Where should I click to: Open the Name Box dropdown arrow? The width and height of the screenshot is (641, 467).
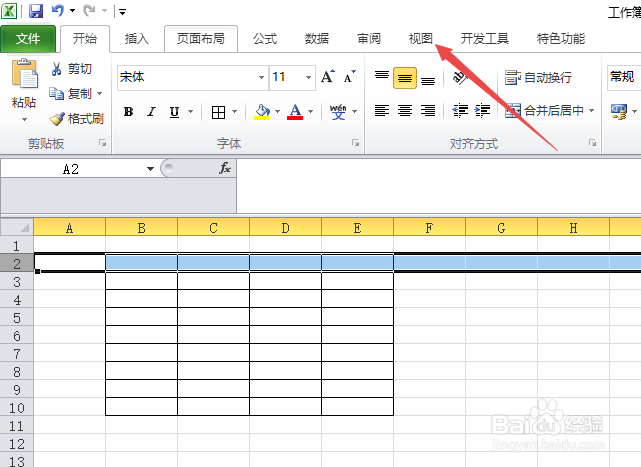click(150, 168)
